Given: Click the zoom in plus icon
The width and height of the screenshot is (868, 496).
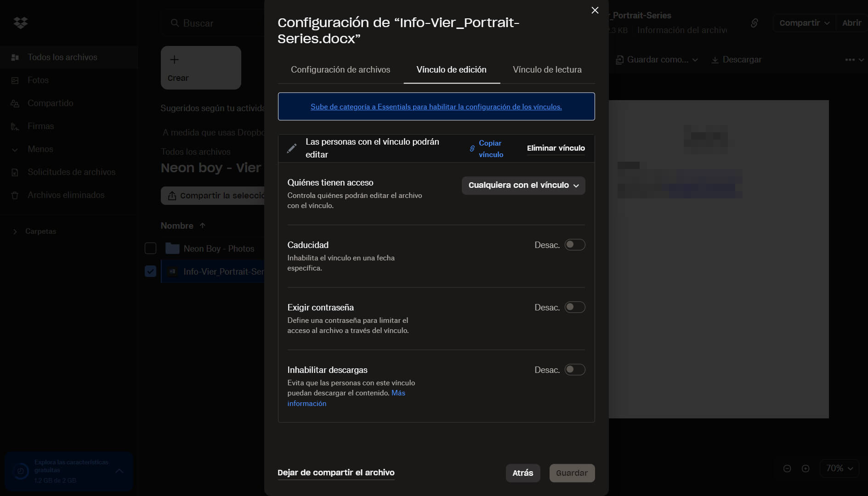Looking at the screenshot, I should tap(806, 468).
